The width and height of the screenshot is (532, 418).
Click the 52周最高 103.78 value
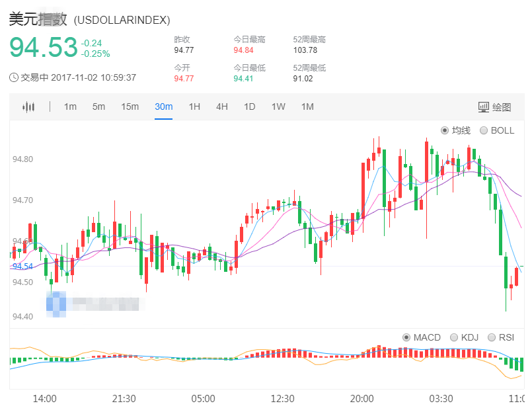pyautogui.click(x=305, y=50)
